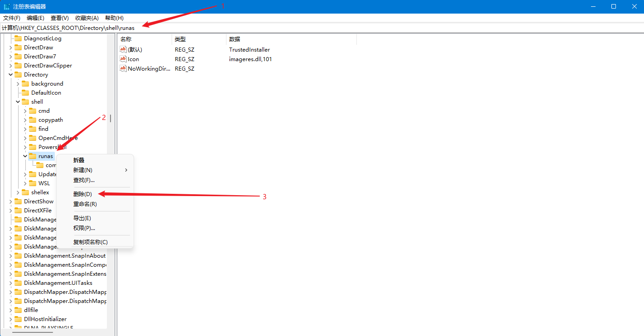Click the DirectShow folder icon

pyautogui.click(x=18, y=202)
